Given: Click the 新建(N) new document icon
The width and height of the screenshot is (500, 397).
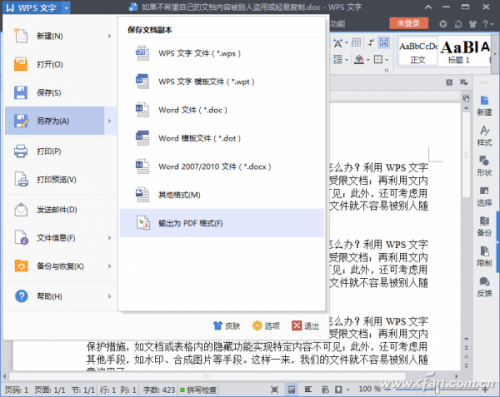Looking at the screenshot, I should (21, 36).
